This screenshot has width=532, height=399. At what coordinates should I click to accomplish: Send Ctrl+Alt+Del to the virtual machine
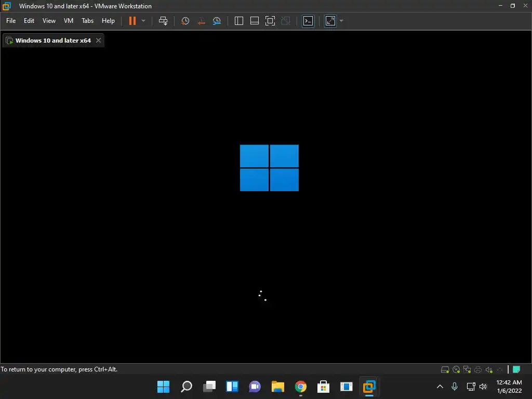[x=163, y=21]
